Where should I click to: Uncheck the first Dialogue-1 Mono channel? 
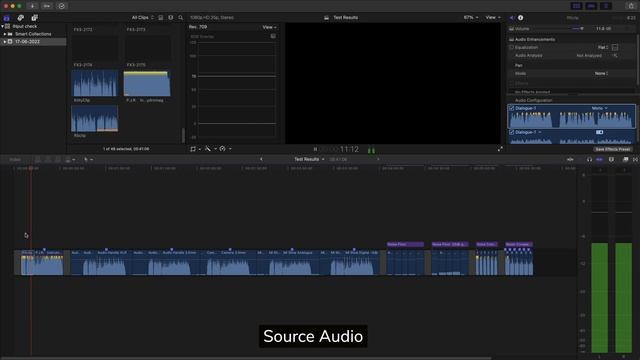point(511,108)
